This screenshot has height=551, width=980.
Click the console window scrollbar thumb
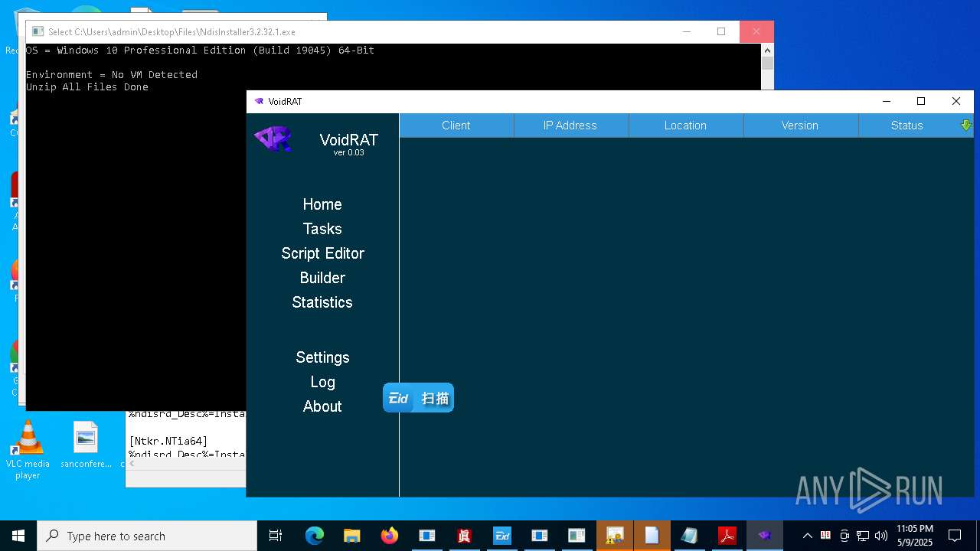pos(767,64)
